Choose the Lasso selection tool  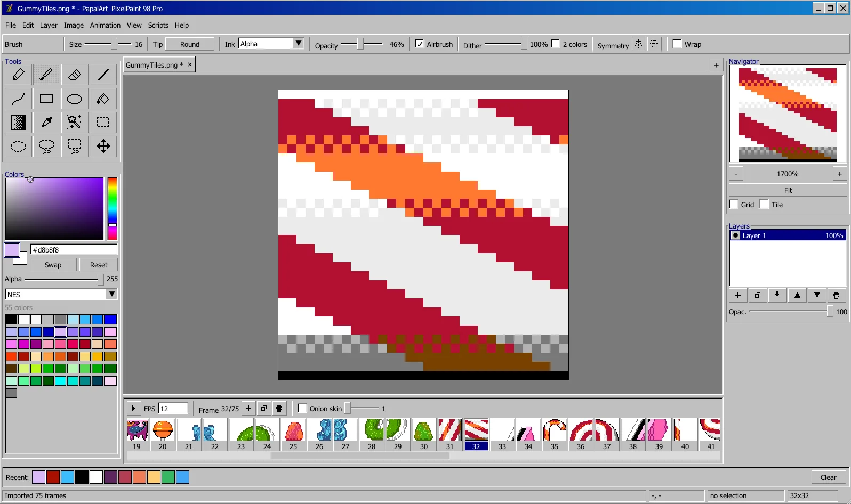(x=46, y=147)
